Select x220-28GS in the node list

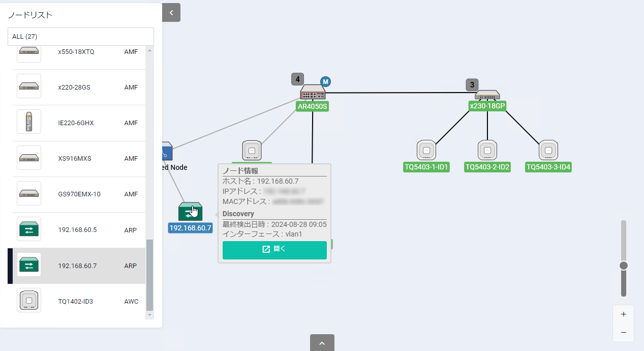[74, 87]
